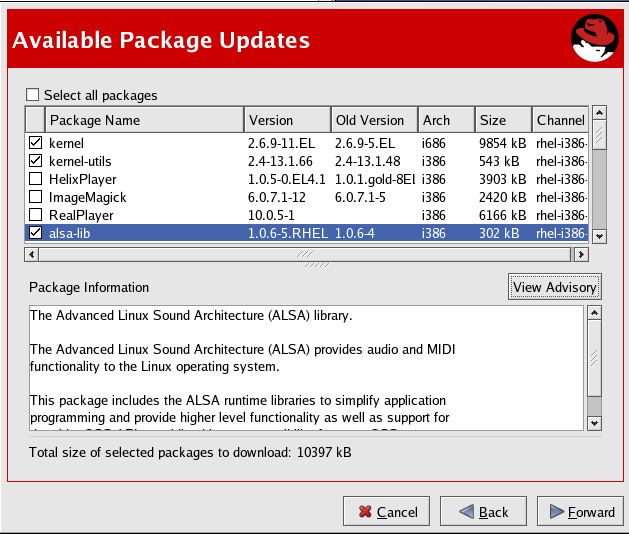The width and height of the screenshot is (629, 534).
Task: Enable the Select all packages checkbox
Action: point(33,96)
